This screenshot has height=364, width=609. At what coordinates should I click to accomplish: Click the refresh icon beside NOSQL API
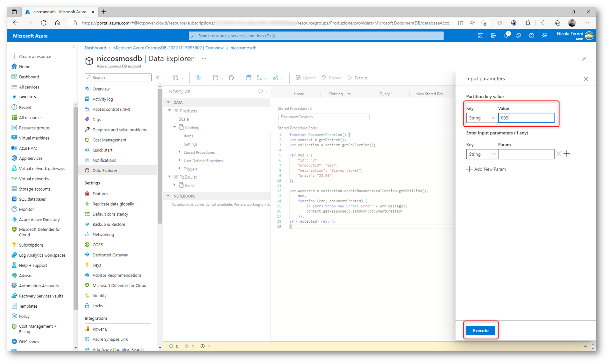coord(260,91)
